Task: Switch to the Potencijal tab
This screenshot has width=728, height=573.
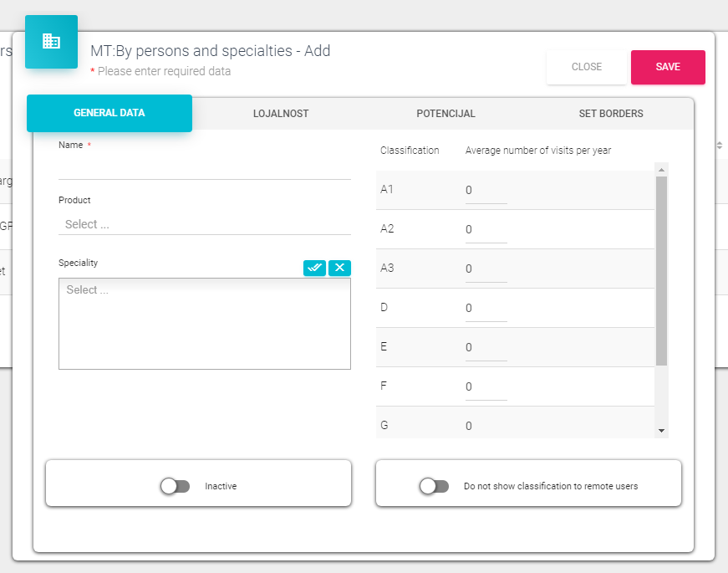Action: pos(445,114)
